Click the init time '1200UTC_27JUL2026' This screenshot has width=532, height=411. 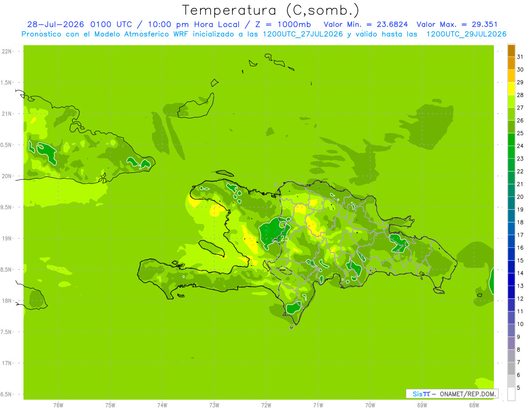[303, 34]
